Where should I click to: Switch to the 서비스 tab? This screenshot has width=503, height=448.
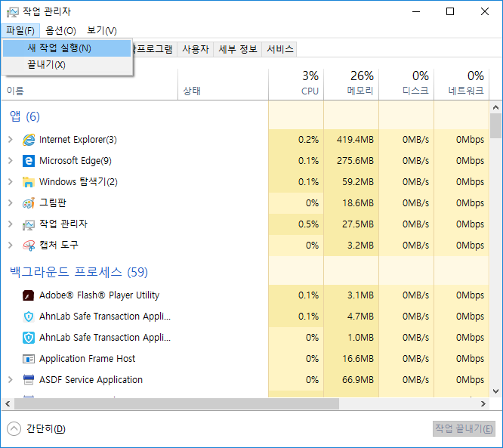279,49
